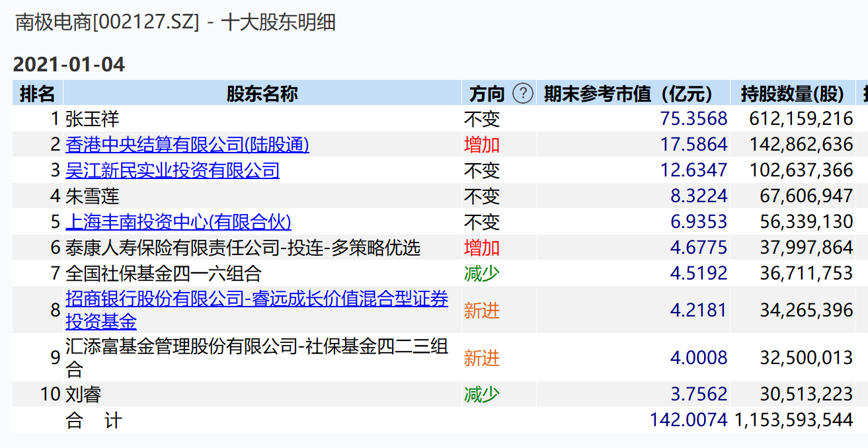Select shareholder name 张玉祥
Image resolution: width=868 pixels, height=448 pixels.
pyautogui.click(x=92, y=119)
